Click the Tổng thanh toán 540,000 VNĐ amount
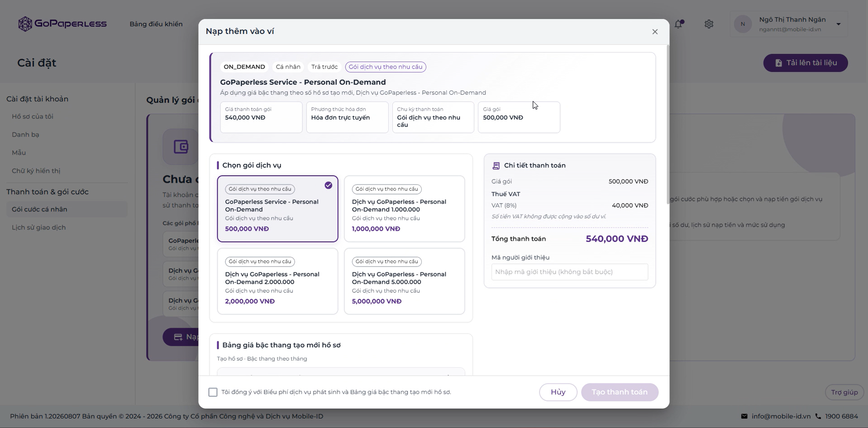868x428 pixels. 617,239
